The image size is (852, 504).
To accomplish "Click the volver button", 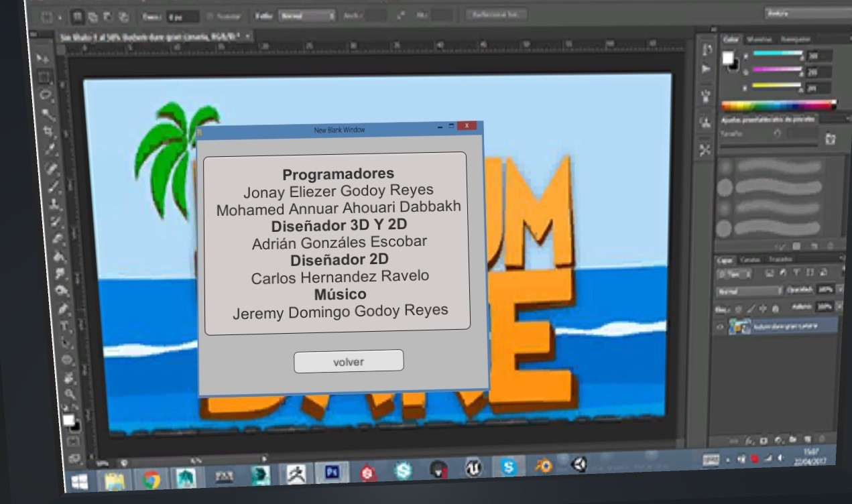I will [x=349, y=361].
